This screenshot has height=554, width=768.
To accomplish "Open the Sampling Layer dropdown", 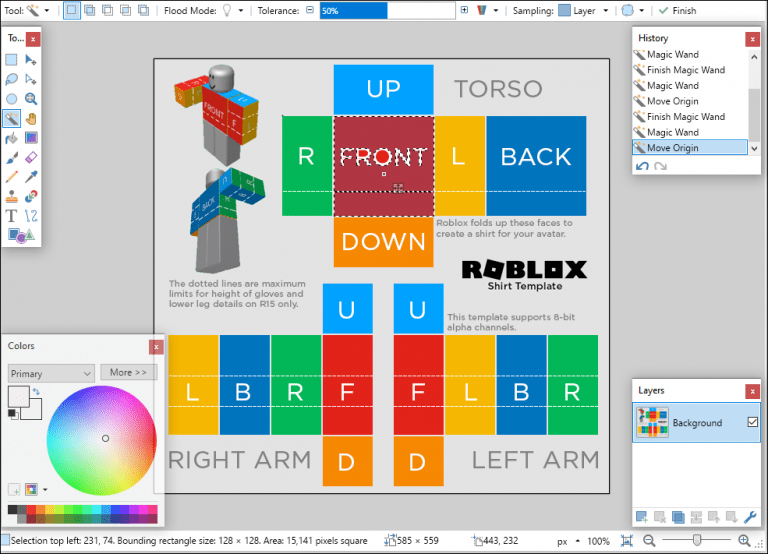I will pyautogui.click(x=606, y=10).
